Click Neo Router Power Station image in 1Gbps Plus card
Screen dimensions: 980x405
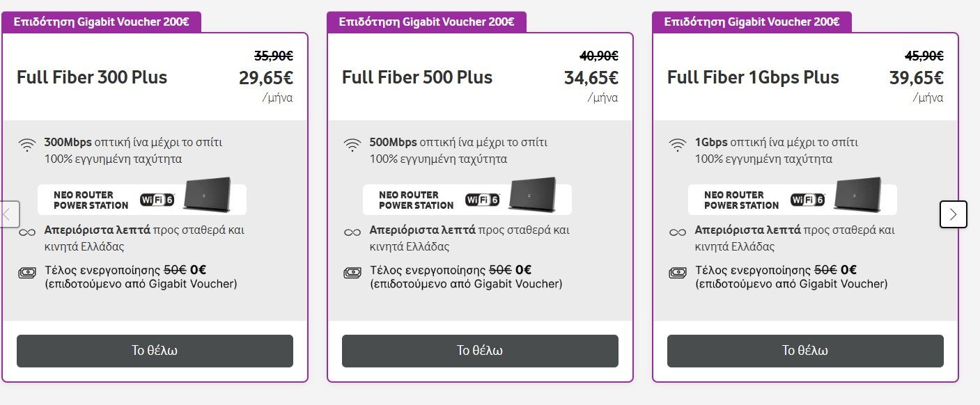point(793,197)
